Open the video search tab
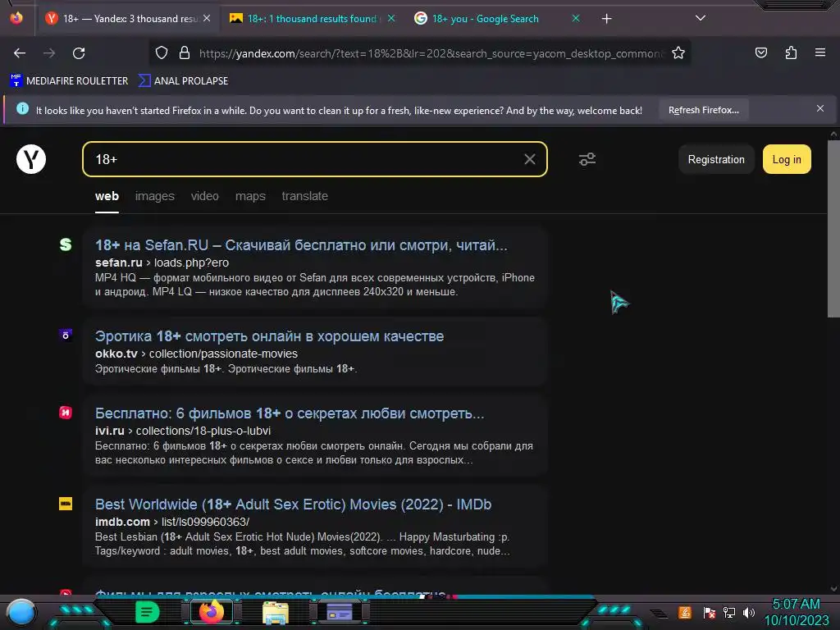The image size is (840, 630). 204,196
